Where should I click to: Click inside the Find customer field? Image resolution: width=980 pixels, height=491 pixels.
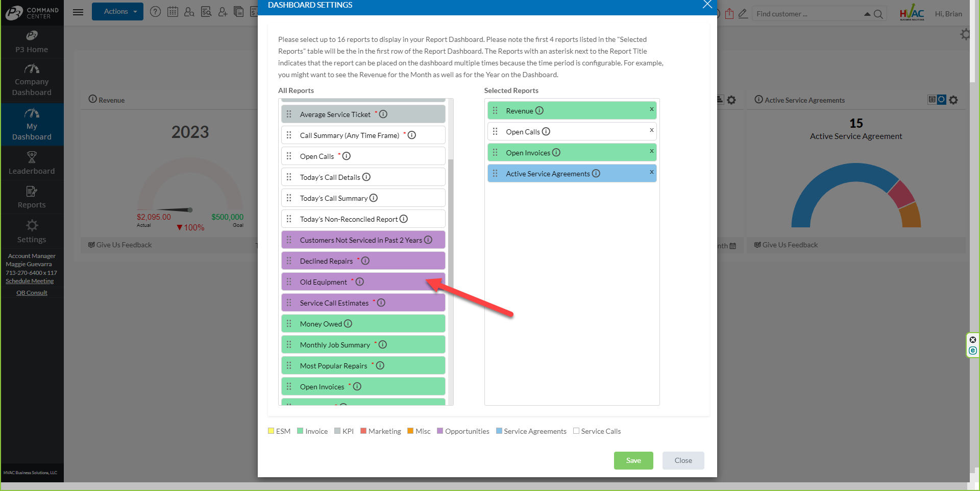(796, 14)
